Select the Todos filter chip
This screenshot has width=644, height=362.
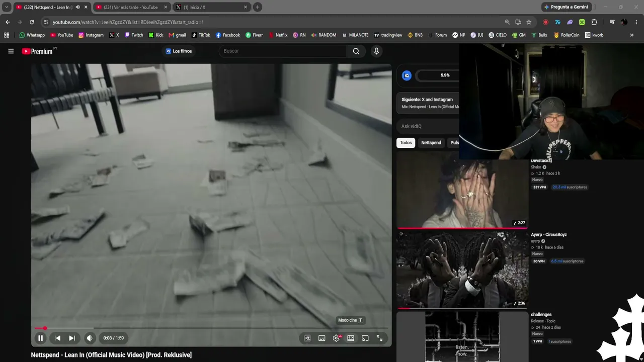pyautogui.click(x=406, y=143)
